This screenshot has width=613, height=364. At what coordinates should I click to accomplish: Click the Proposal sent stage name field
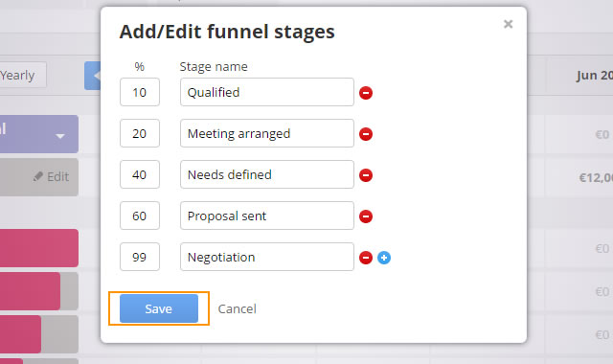coord(267,216)
